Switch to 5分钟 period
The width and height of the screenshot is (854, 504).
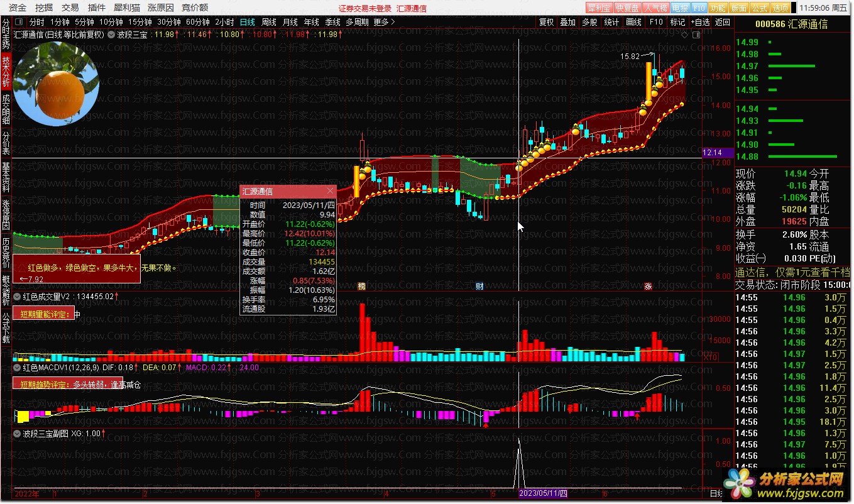(84, 22)
